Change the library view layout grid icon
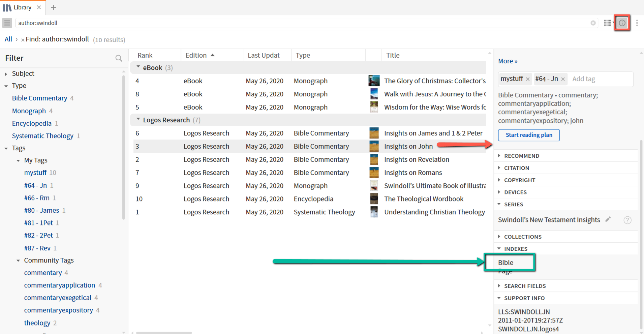Viewport: 644px width, 334px height. [607, 23]
